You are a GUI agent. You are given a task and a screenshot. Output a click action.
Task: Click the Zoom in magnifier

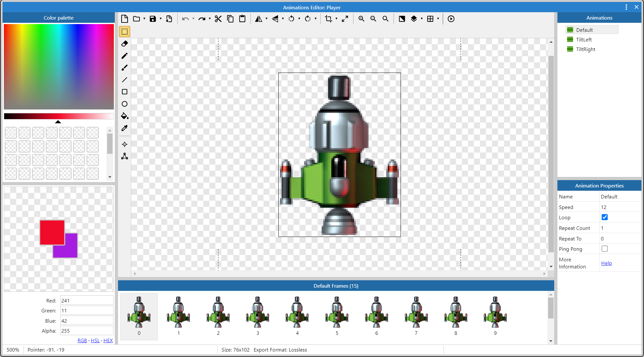[361, 19]
